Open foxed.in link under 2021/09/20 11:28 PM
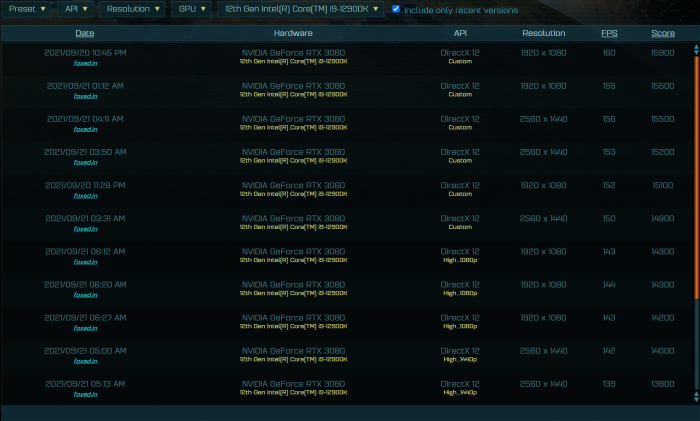This screenshot has width=700, height=421. pos(85,196)
